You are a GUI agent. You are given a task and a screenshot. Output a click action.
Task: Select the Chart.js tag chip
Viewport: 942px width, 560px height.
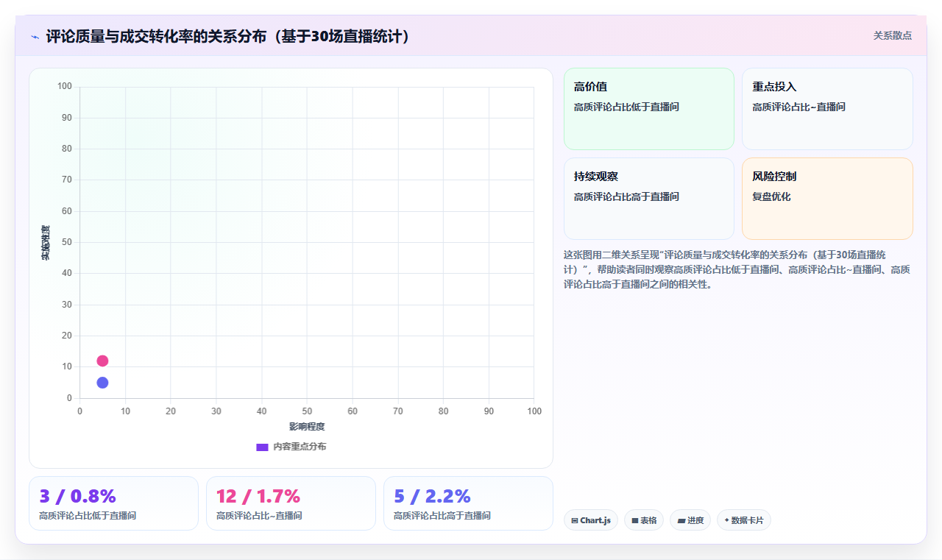591,520
